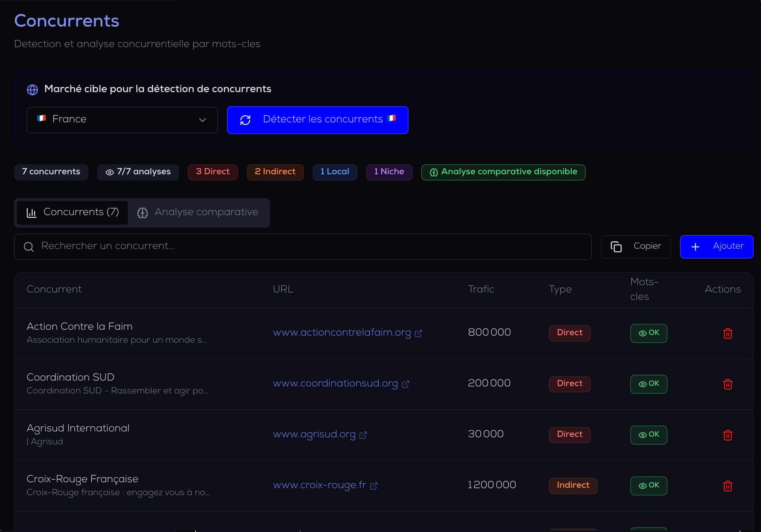Click the brain icon in Analyse comparative tab

pos(143,213)
